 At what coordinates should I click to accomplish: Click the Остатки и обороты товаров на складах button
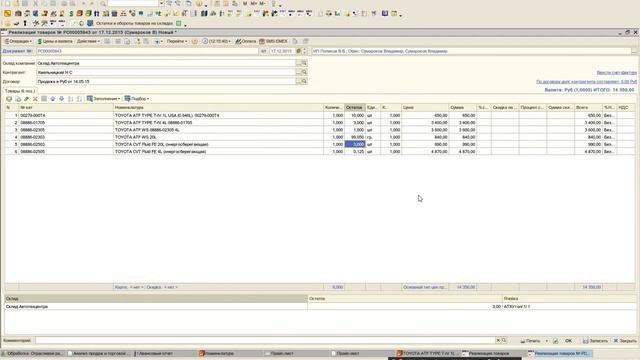pos(131,23)
